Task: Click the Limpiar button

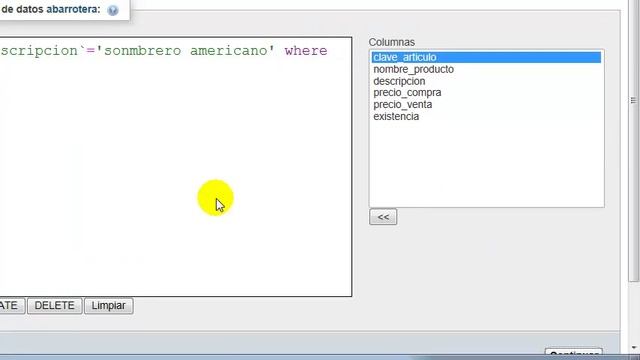Action: 109,306
